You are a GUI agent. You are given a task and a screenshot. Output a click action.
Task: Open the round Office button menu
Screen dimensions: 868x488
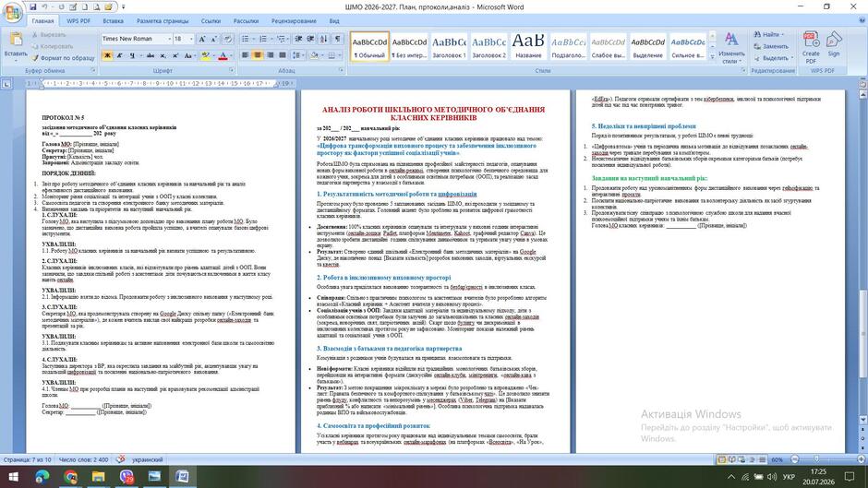point(12,12)
